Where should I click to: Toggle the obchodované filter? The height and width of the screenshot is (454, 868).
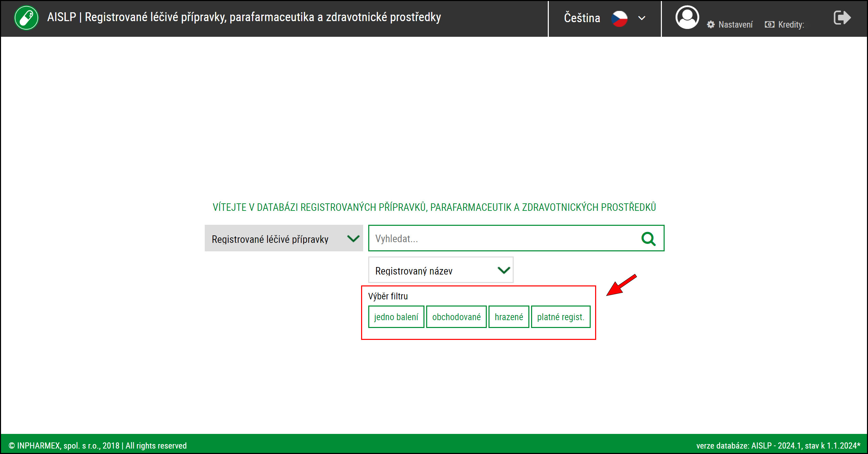[x=456, y=317]
